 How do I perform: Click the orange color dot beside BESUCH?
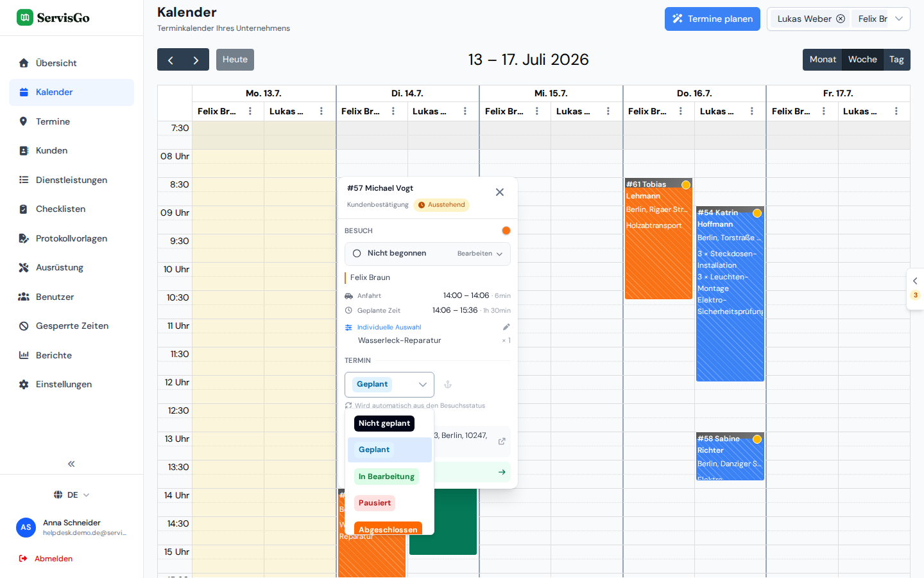(506, 231)
